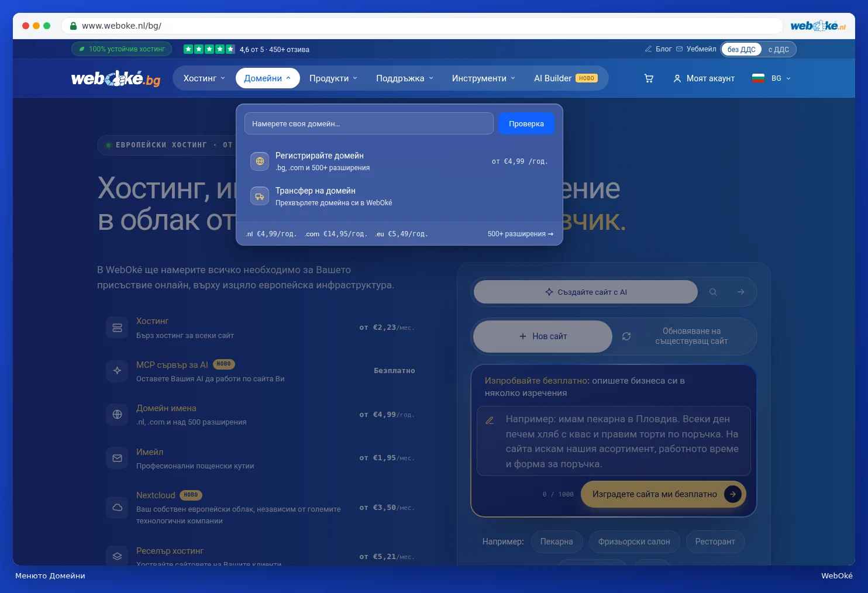Viewport: 868px width, 593px height.
Task: Open the Nextcloud product link
Action: pos(156,495)
